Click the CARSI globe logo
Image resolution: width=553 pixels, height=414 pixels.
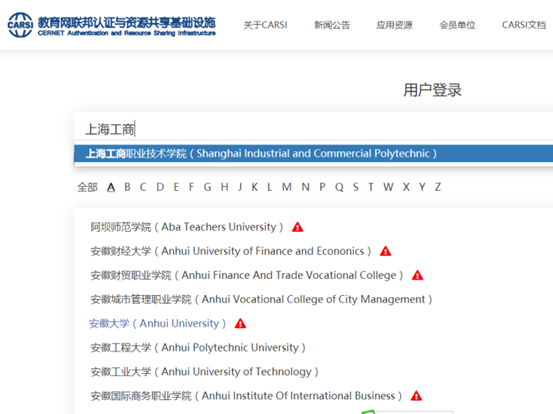20,25
